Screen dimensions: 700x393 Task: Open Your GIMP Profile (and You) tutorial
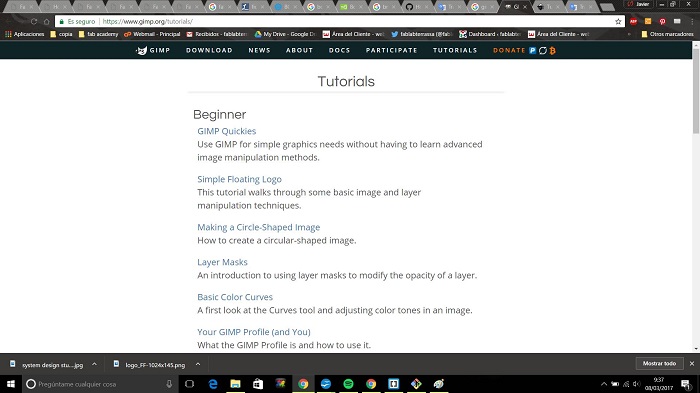click(254, 332)
